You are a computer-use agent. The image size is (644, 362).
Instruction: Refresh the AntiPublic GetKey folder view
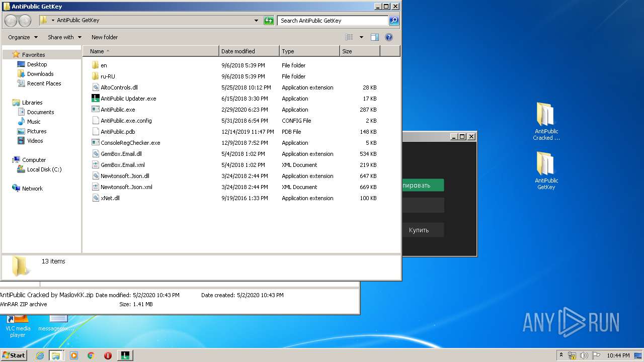[x=269, y=21]
